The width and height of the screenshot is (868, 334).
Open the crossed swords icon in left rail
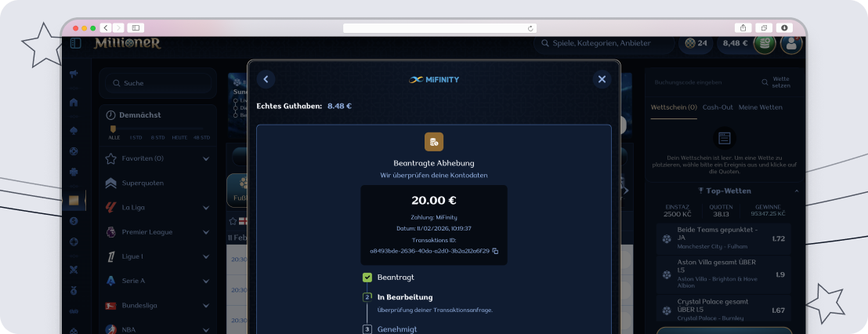coord(74,270)
